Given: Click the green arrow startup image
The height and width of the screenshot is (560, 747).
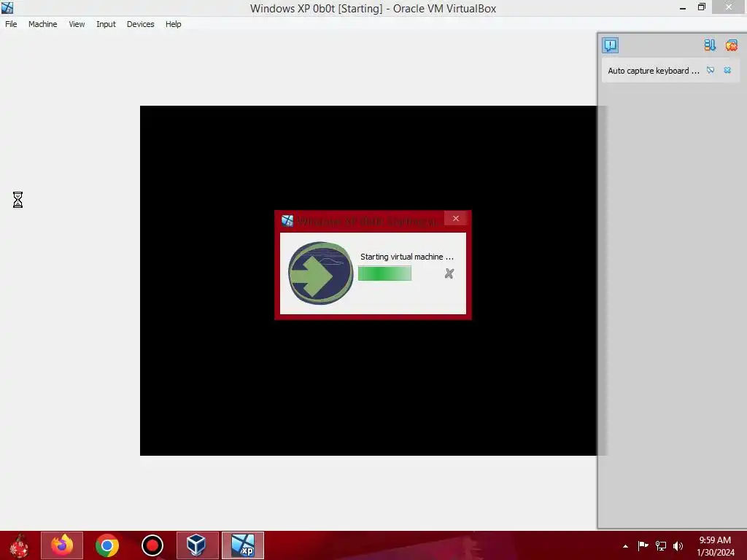Looking at the screenshot, I should (x=320, y=273).
